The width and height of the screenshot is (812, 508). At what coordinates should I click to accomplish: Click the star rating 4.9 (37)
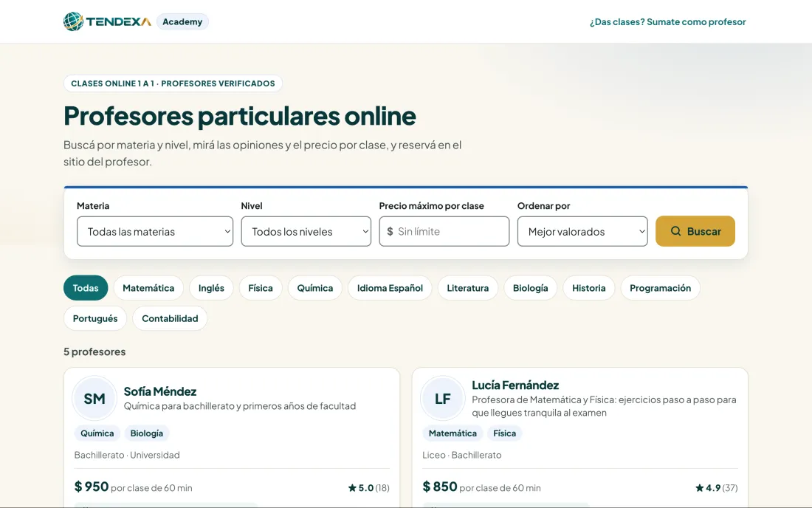point(717,488)
